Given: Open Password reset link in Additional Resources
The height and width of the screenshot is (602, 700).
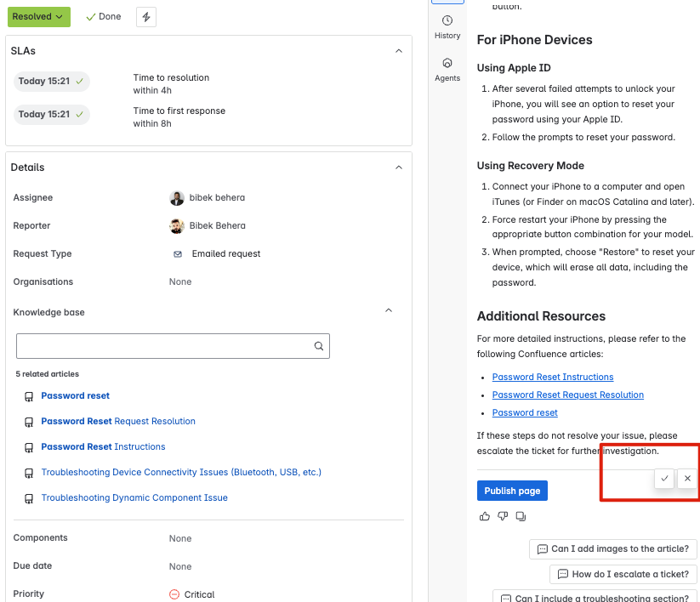Looking at the screenshot, I should coord(525,412).
